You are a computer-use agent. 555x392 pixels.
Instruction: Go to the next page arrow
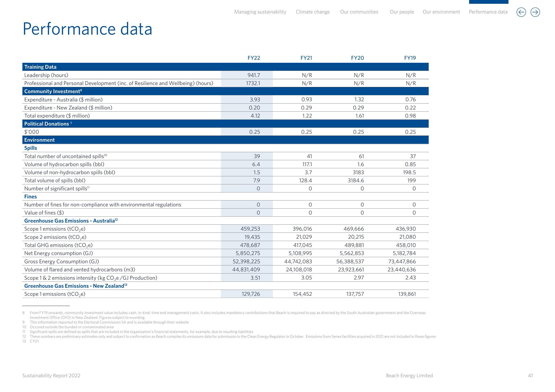coord(535,12)
